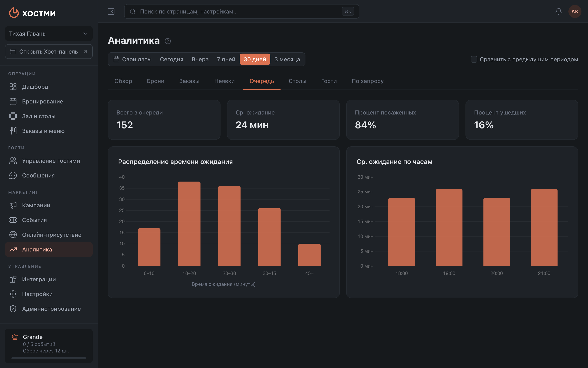Click the 19:00 bar in hourly wait chart
This screenshot has height=368, width=588.
[x=449, y=227]
